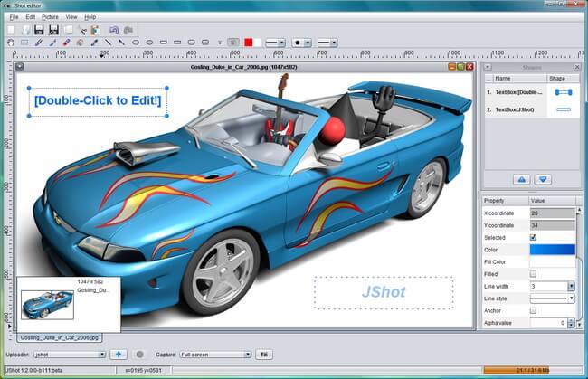Select the paint fill palette tool
Image resolution: width=588 pixels, height=379 pixels.
point(80,43)
